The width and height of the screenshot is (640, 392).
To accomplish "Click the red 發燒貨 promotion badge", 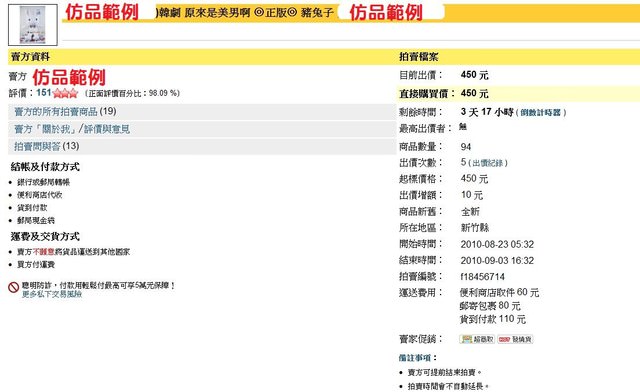I will (x=515, y=339).
